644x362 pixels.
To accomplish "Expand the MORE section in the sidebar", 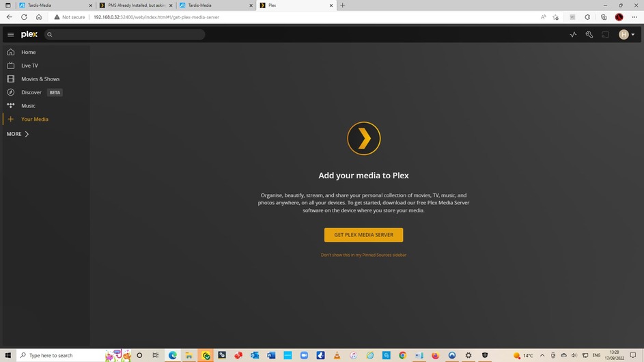I will 18,134.
